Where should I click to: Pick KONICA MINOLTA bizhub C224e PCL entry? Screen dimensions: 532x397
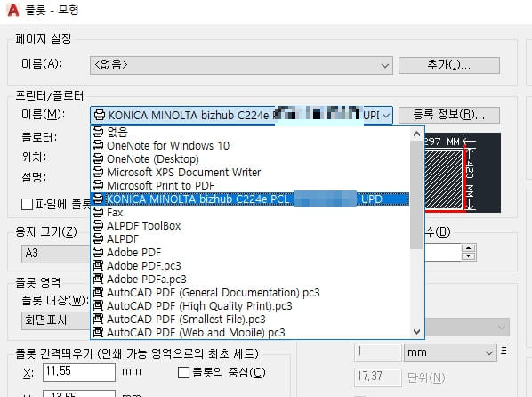(250, 198)
